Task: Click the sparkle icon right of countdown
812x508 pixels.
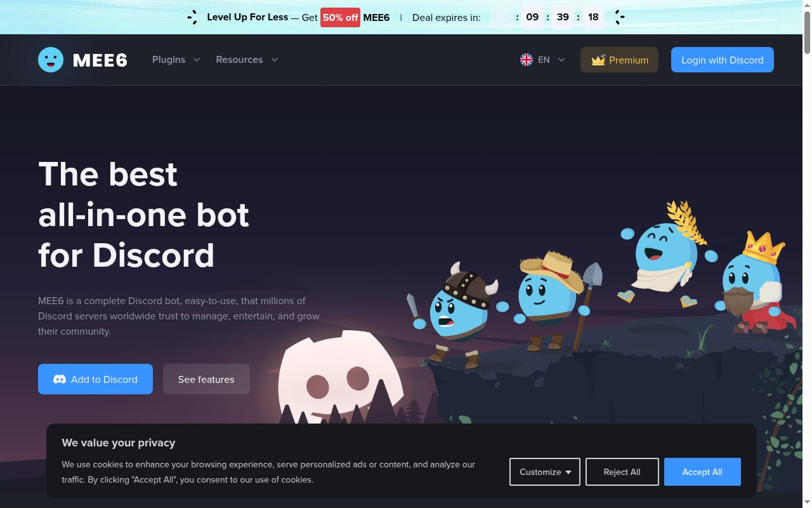Action: [619, 17]
